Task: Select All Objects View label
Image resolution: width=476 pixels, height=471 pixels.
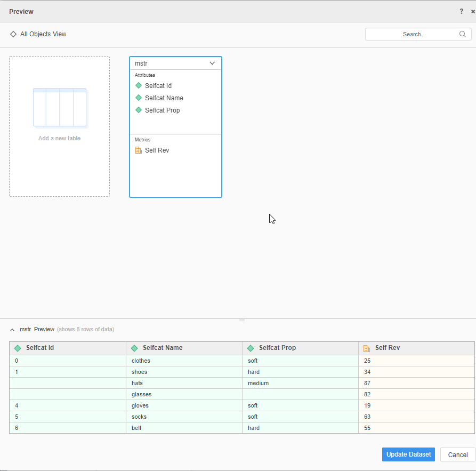Action: click(x=43, y=34)
